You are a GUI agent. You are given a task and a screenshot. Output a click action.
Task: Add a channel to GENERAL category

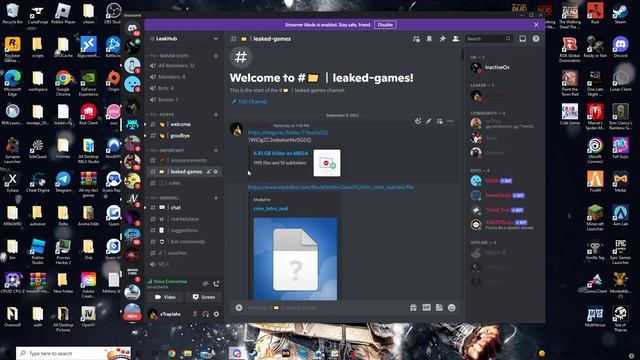[216, 198]
